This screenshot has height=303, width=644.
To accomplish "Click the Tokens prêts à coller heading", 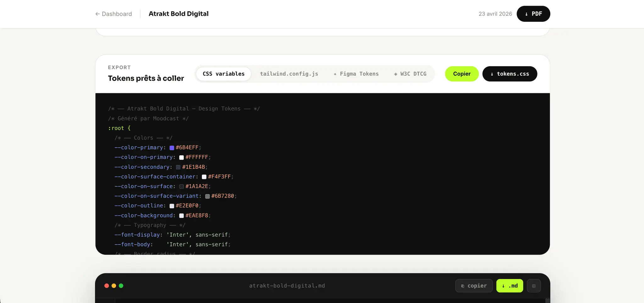I will click(146, 78).
